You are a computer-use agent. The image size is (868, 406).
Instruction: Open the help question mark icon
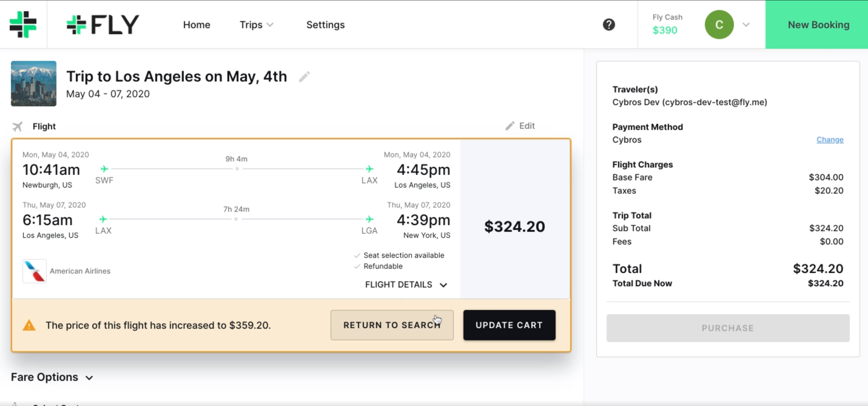coord(609,25)
